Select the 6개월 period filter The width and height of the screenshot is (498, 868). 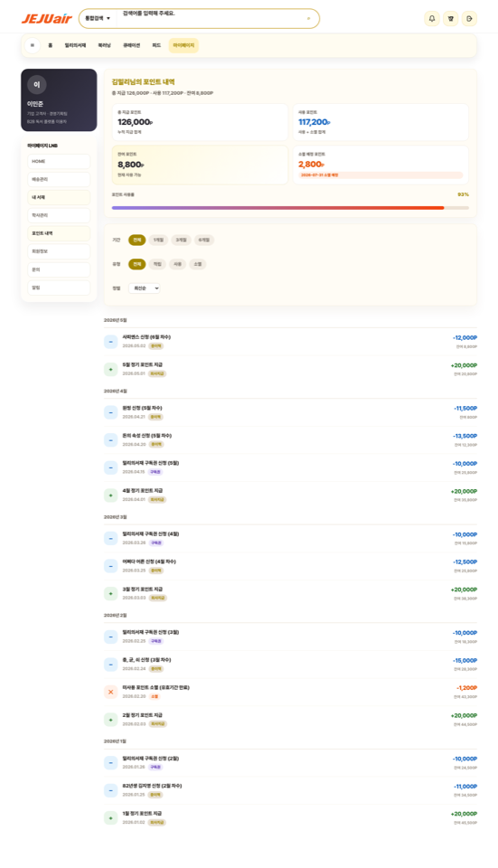point(204,240)
